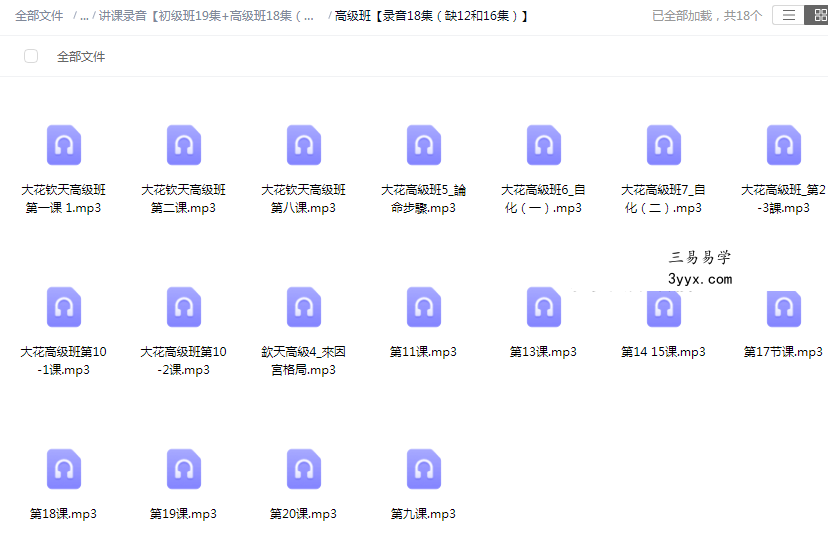Click the 第11课.mp3 headphone icon
The height and width of the screenshot is (534, 828).
(424, 307)
